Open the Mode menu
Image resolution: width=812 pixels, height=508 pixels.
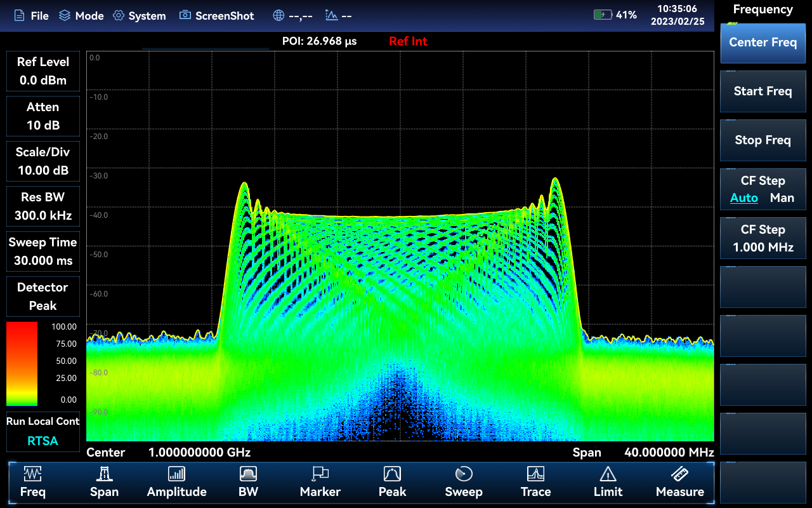81,16
